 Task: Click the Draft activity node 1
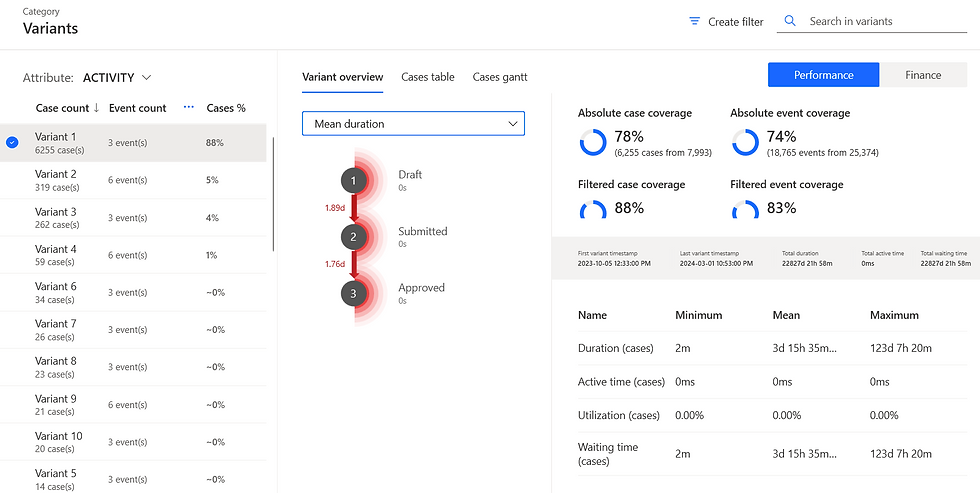353,180
